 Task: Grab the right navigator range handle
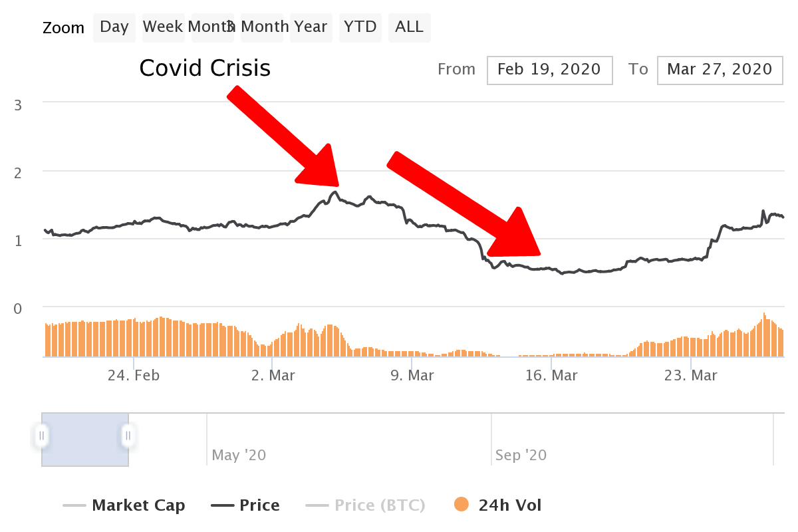click(x=128, y=436)
